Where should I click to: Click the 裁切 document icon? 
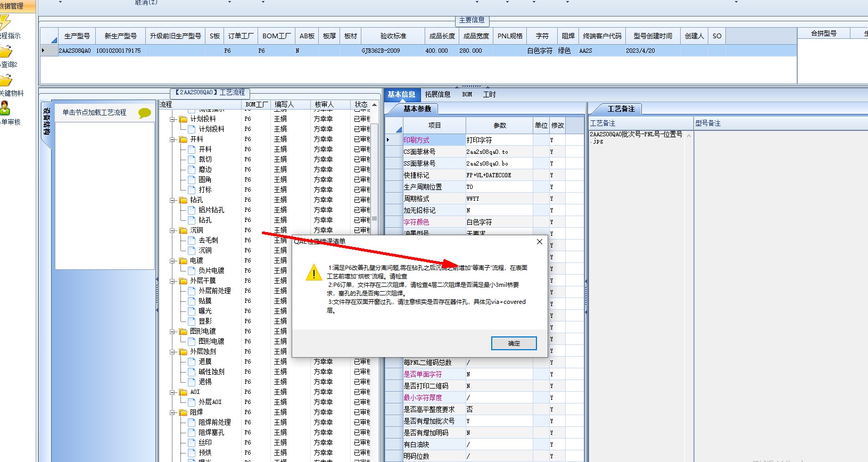tap(192, 160)
